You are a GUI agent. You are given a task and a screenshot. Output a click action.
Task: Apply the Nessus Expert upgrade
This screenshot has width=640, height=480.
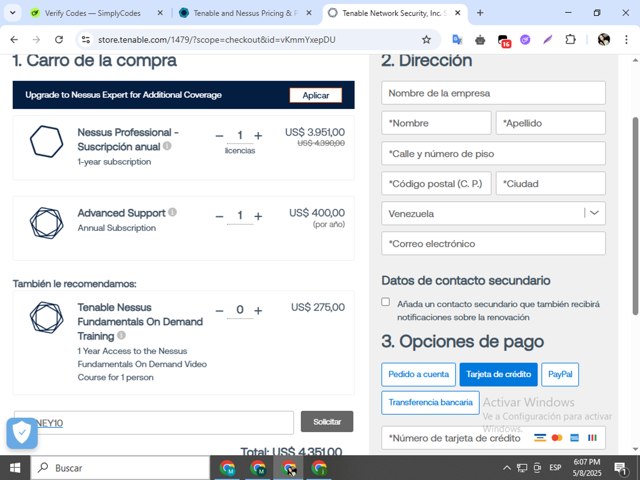[316, 95]
